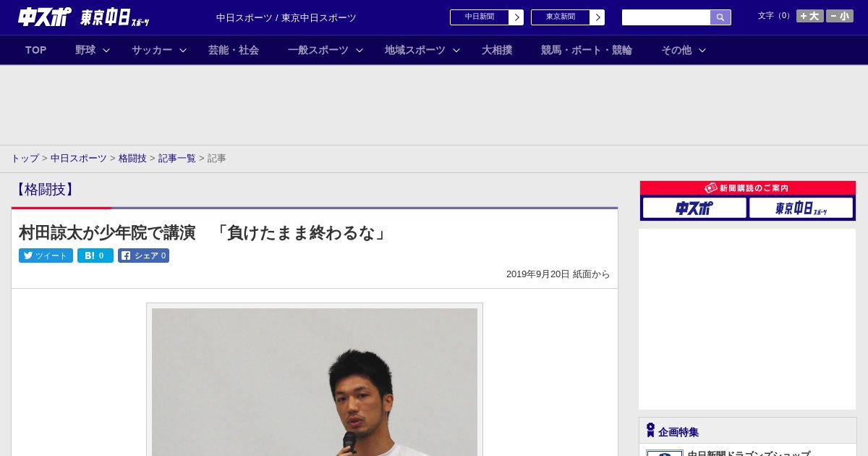Open 芸能・社会 section

(x=234, y=50)
